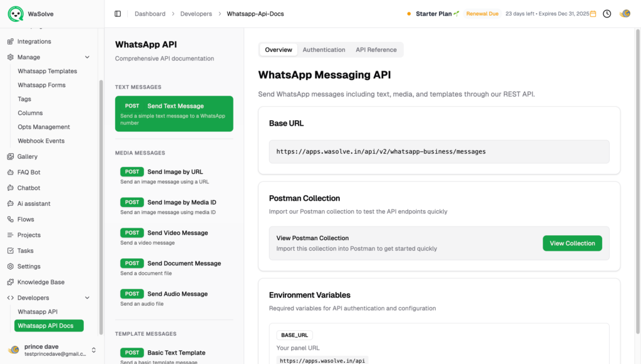Viewport: 641px width, 364px height.
Task: Open the prince dave account switcher
Action: [93, 350]
